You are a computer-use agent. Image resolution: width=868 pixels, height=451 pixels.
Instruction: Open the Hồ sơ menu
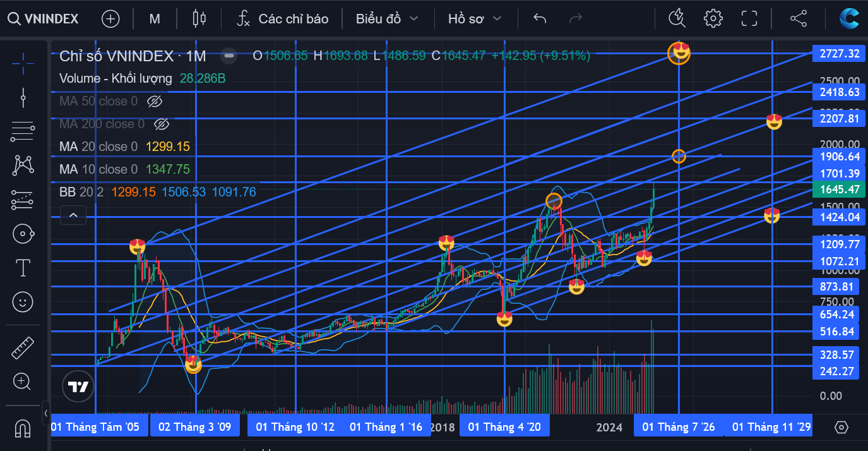[466, 18]
